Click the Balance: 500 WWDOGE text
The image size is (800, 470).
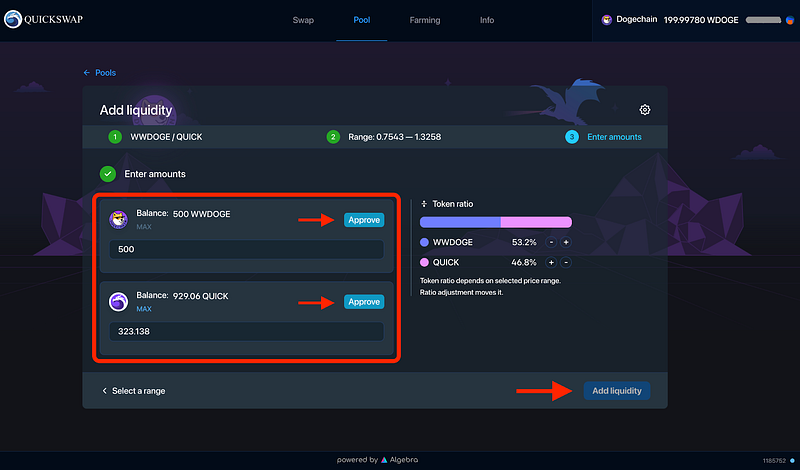pyautogui.click(x=183, y=214)
